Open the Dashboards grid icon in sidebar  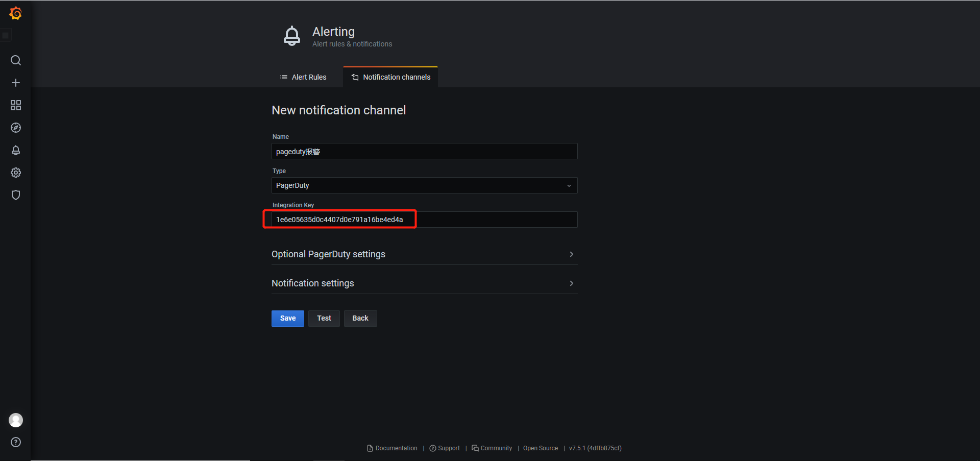pos(16,105)
